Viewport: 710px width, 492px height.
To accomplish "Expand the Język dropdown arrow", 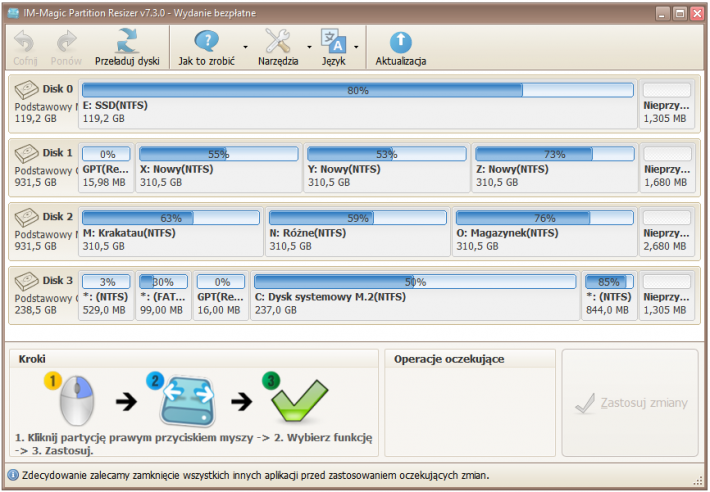I will [356, 47].
